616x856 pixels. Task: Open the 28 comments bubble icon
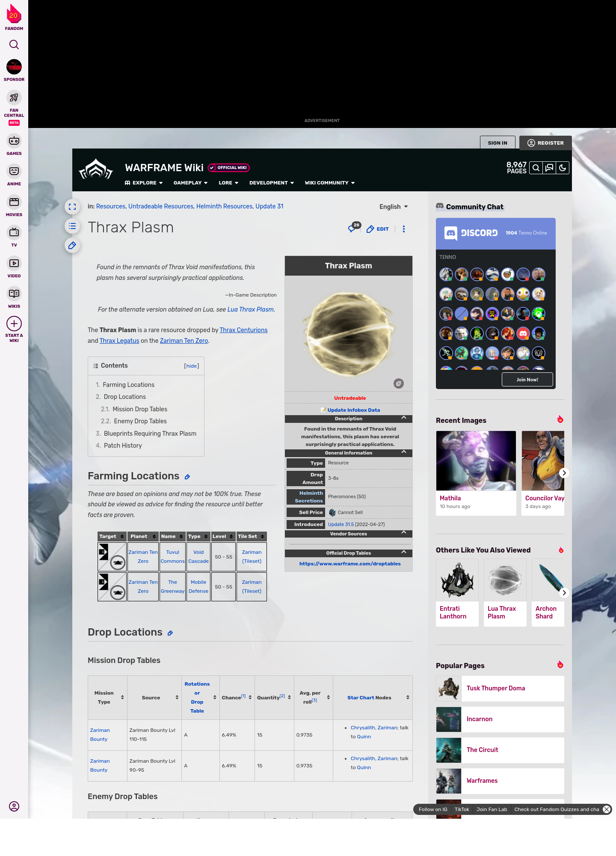coord(354,228)
